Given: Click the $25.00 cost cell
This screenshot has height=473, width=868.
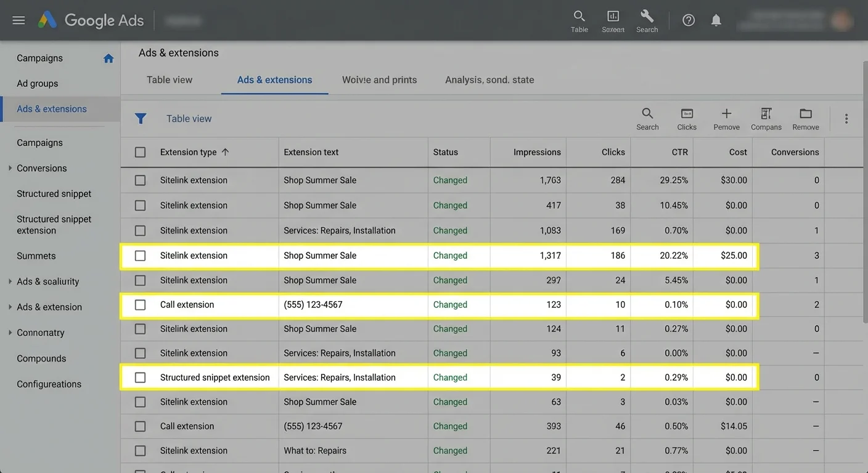Looking at the screenshot, I should click(x=734, y=256).
